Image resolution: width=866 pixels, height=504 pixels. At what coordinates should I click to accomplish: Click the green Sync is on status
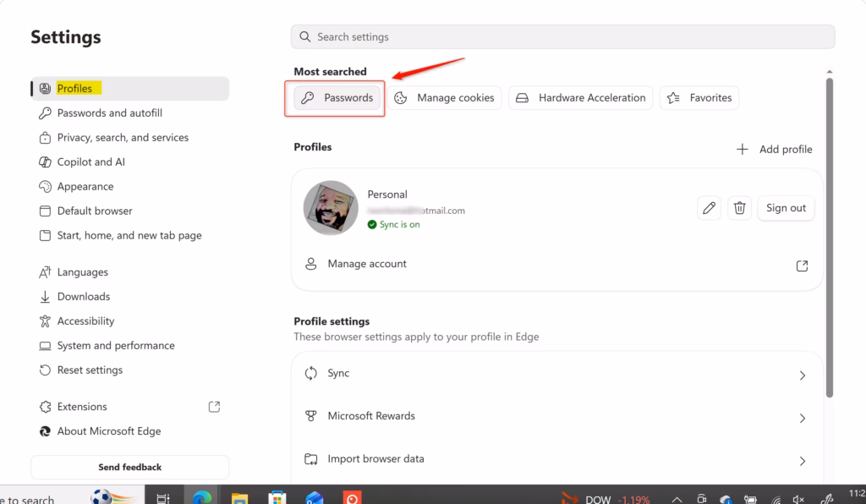[x=394, y=225]
